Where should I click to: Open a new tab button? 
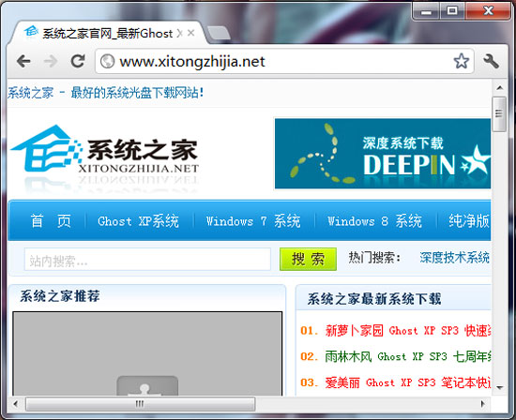click(219, 34)
